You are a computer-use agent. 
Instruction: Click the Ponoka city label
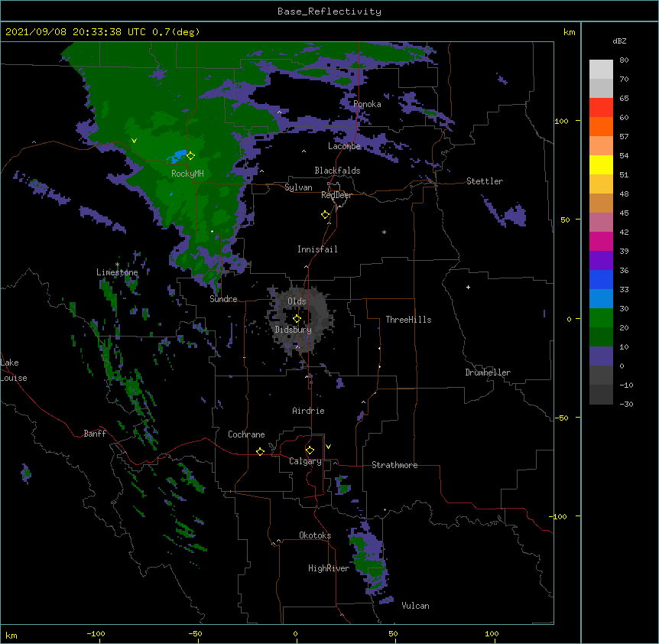(x=367, y=104)
